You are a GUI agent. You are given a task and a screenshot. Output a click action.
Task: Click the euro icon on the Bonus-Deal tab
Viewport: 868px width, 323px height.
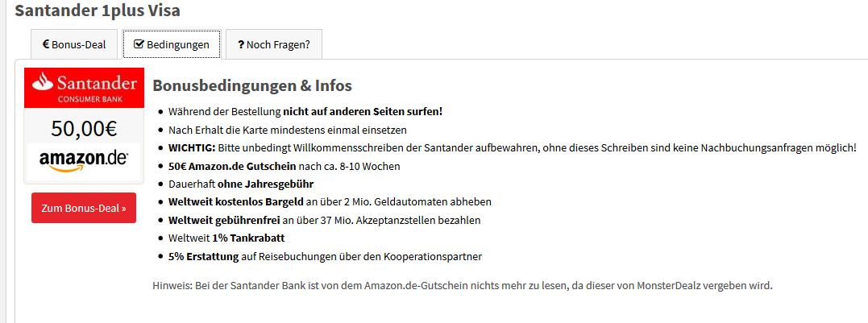pyautogui.click(x=46, y=44)
